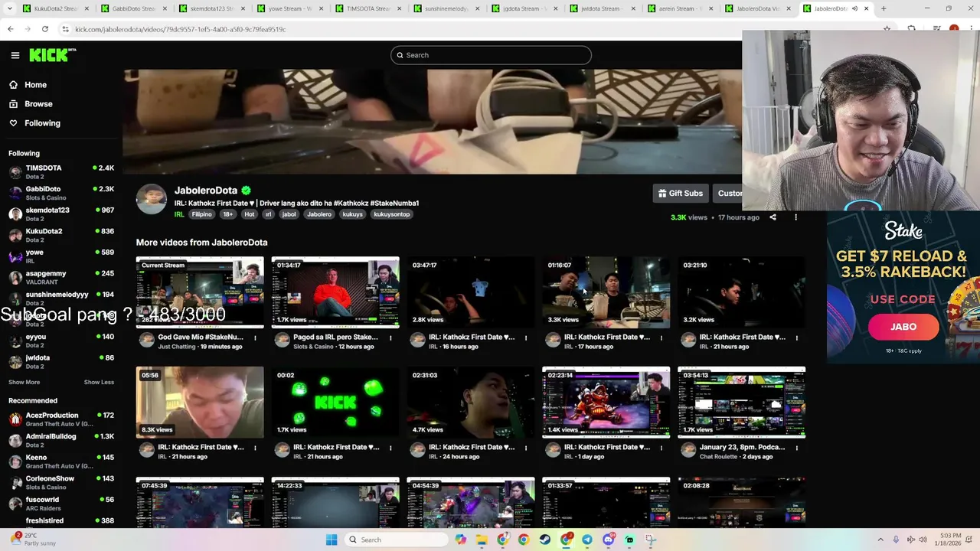Select the kukuysontop tag
This screenshot has width=980, height=551.
tap(392, 214)
